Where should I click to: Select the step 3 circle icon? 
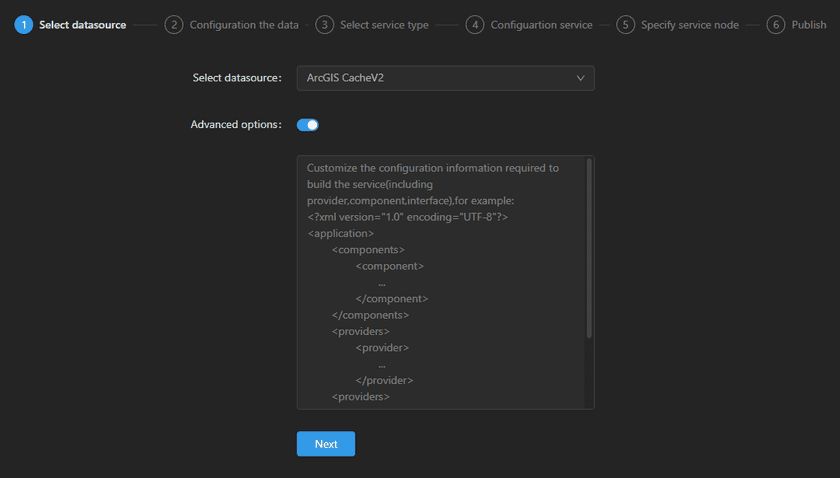(324, 25)
